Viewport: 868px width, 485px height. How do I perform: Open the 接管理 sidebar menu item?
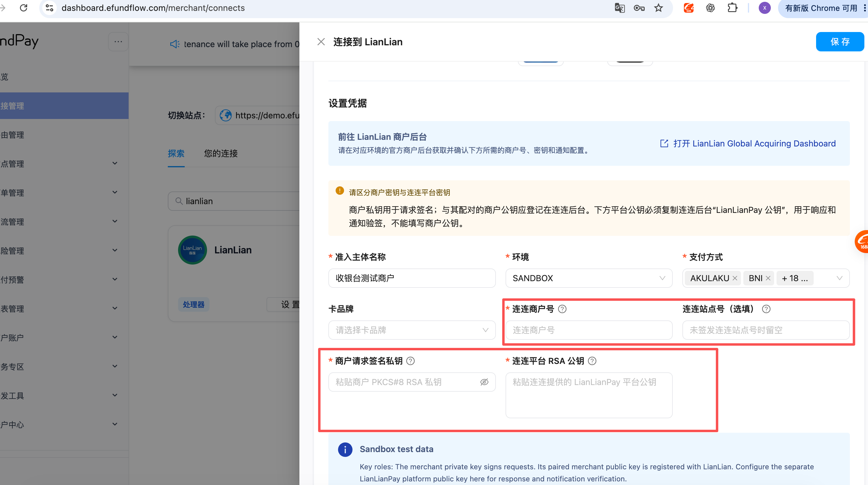click(x=64, y=106)
